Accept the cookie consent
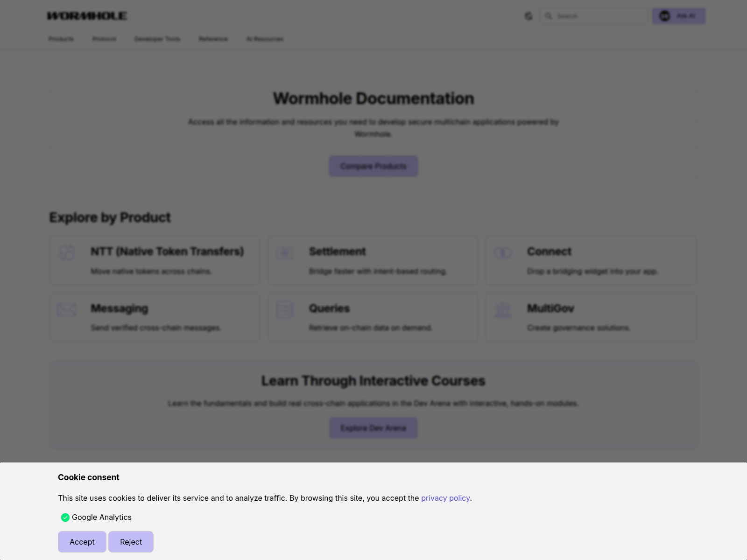Screen dimensions: 747x560 click(82, 542)
